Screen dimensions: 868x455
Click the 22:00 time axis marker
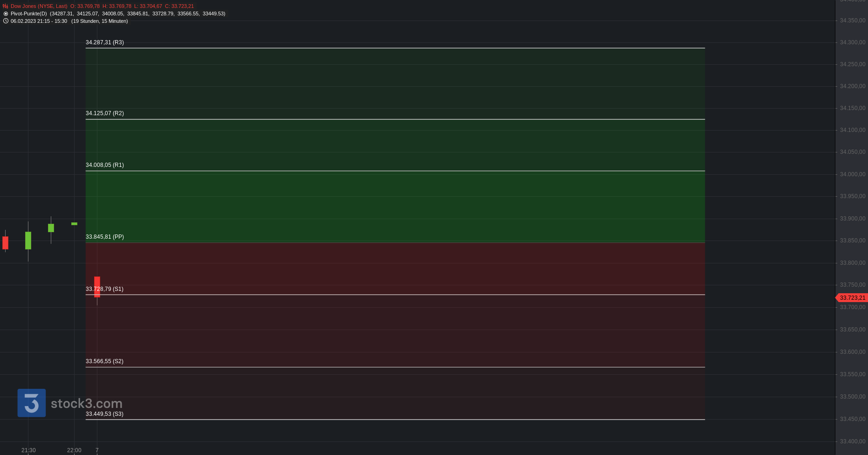74,450
